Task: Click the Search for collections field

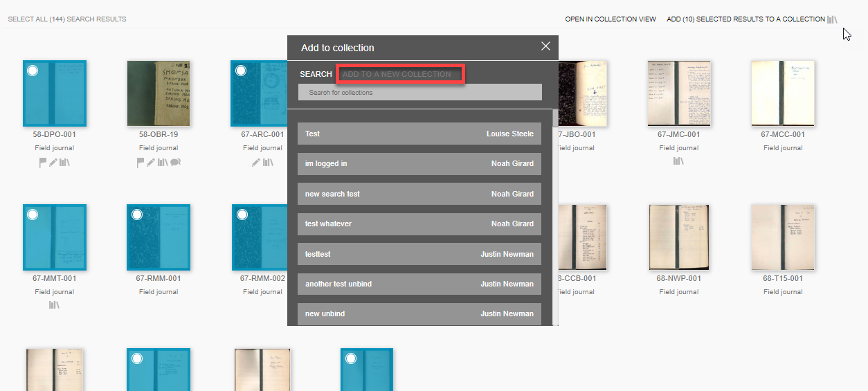Action: click(x=420, y=92)
